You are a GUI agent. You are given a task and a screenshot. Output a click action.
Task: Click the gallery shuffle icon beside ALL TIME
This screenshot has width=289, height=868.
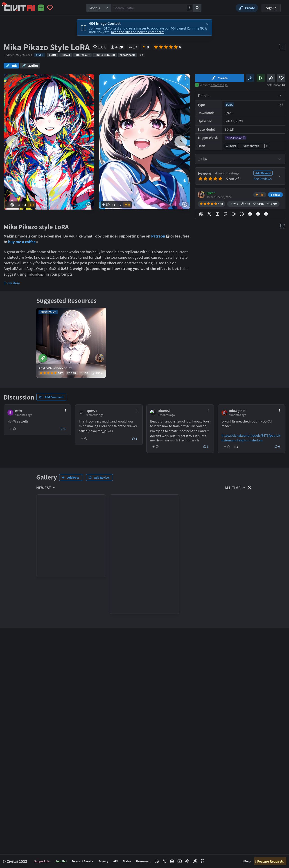pyautogui.click(x=250, y=488)
